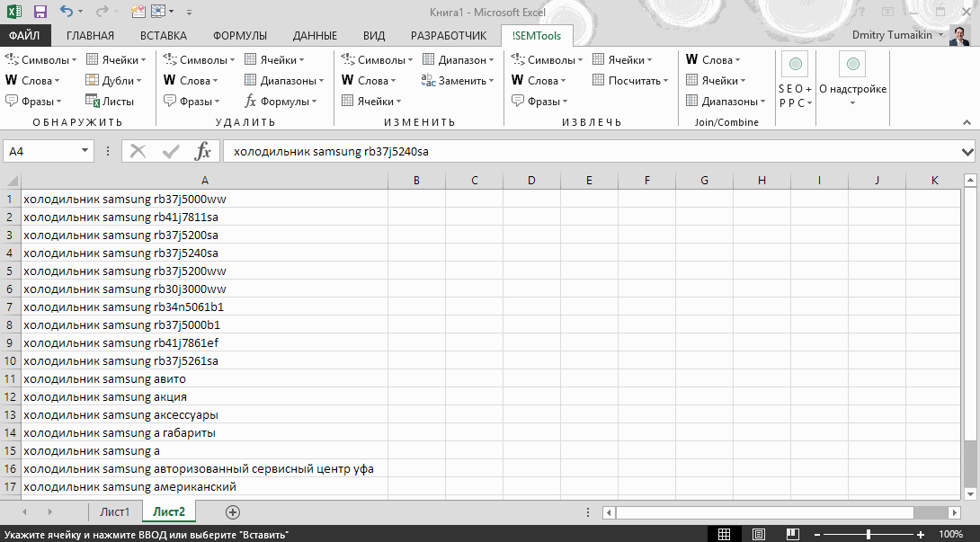Click Символы icon in ИЗВЛЕЧЬ group
980x542 pixels.
click(518, 59)
